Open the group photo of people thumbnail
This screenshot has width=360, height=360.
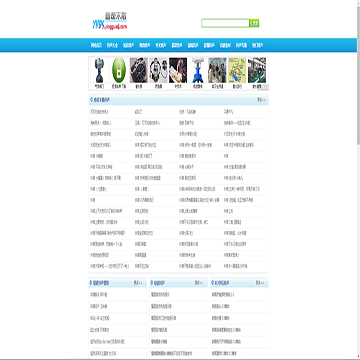tap(217, 70)
